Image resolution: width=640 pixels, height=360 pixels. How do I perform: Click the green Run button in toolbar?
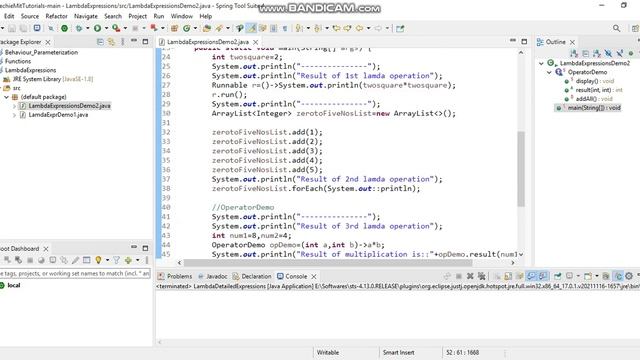[97, 28]
